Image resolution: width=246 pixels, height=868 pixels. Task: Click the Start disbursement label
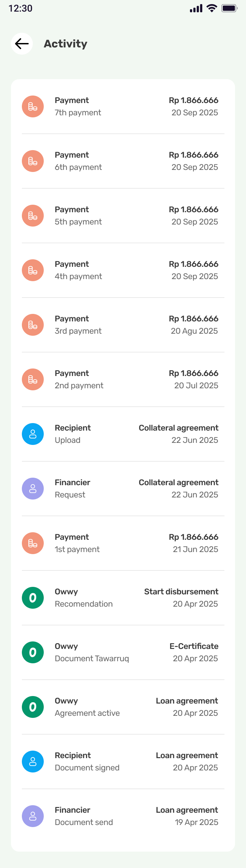pyautogui.click(x=181, y=592)
